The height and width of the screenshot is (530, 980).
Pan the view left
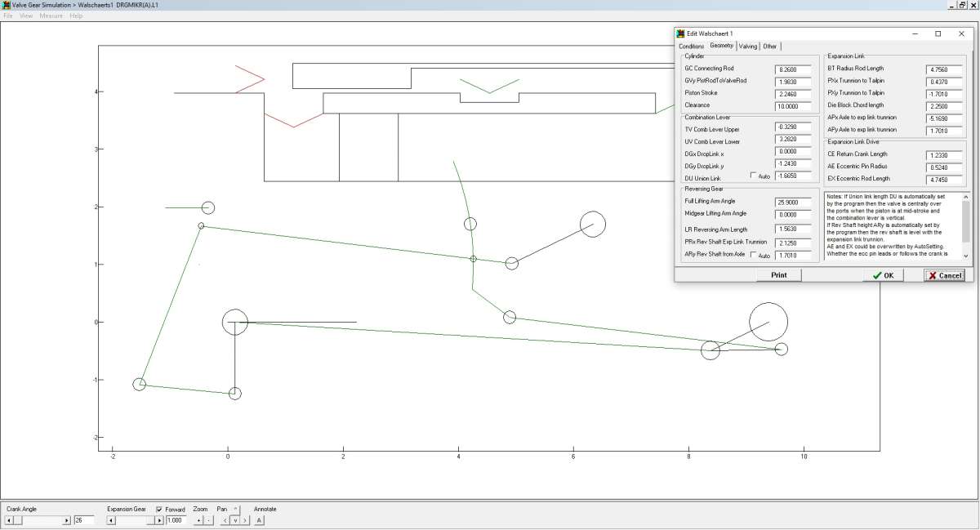tap(225, 520)
